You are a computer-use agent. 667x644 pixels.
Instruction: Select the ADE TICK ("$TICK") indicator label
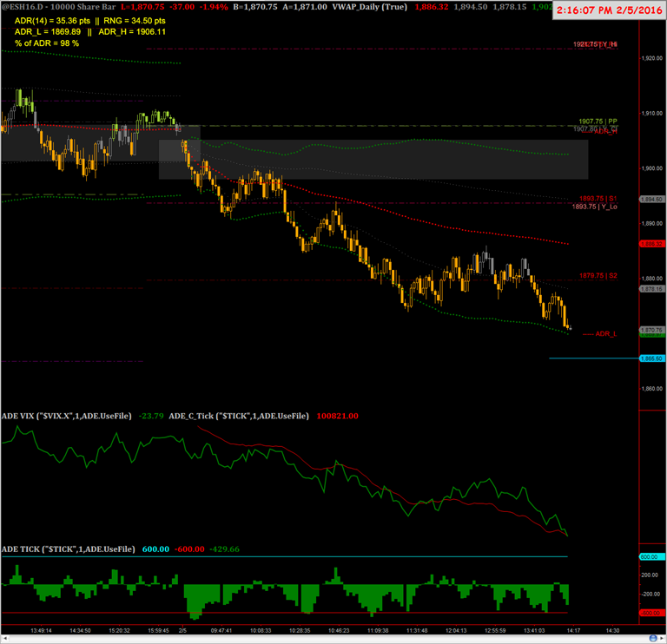68,549
